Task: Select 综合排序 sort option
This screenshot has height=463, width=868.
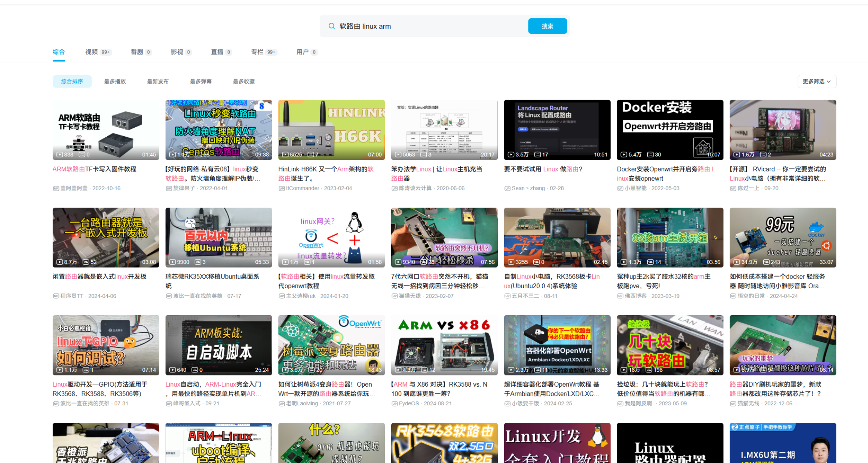Action: coord(72,81)
